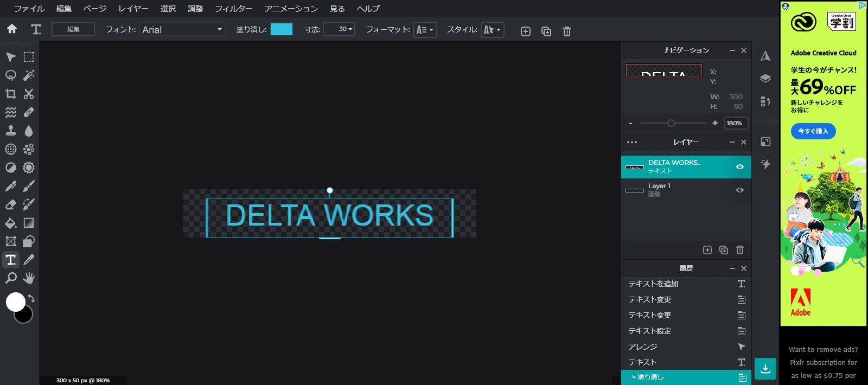Click the download save button
The width and height of the screenshot is (868, 385).
[765, 369]
